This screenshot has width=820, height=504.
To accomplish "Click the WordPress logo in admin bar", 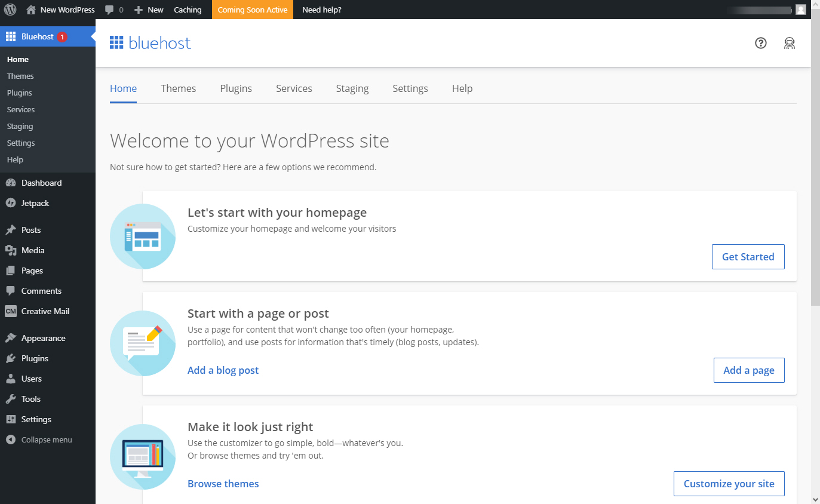I will tap(10, 10).
